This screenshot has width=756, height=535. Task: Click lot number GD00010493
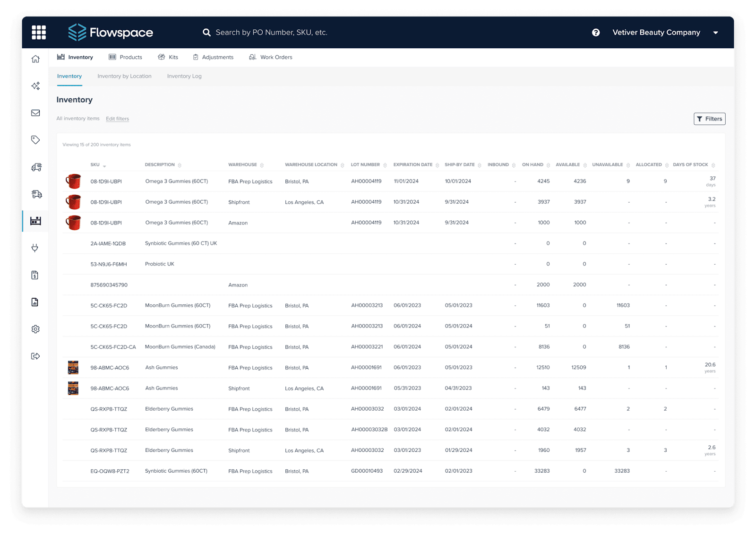click(367, 471)
